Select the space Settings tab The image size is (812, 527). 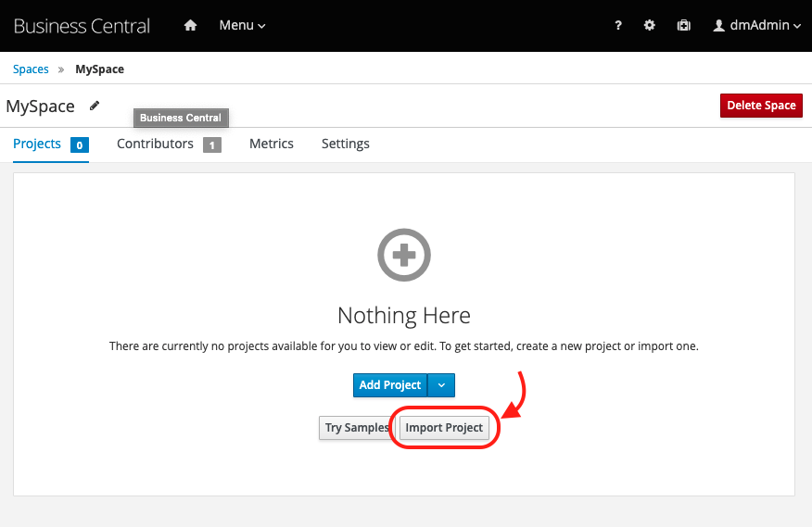pos(346,144)
